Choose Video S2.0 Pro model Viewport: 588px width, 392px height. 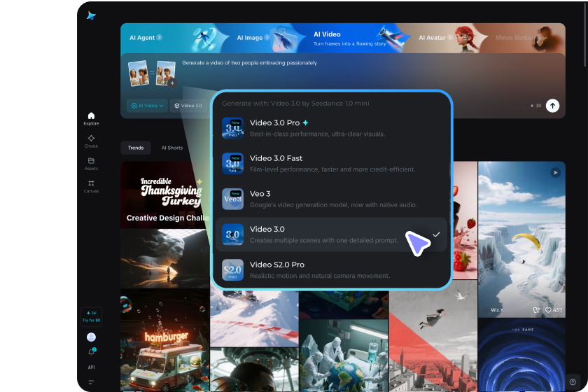click(x=332, y=269)
